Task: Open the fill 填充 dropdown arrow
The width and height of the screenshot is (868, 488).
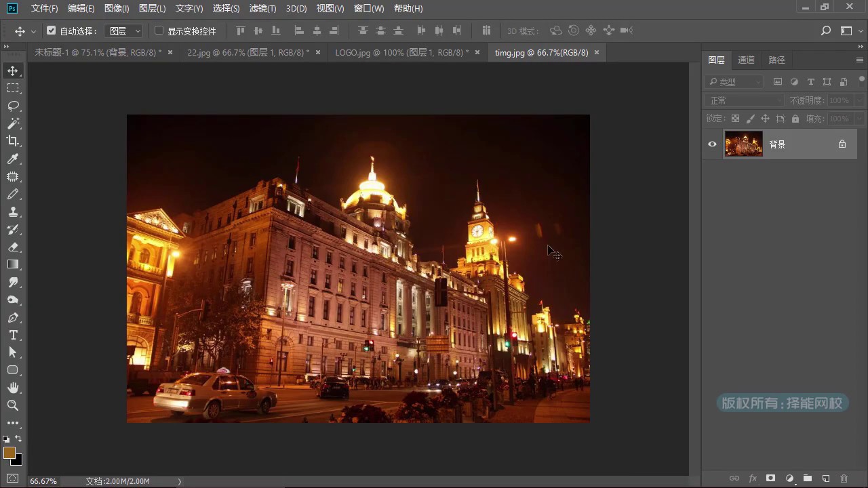Action: [859, 119]
